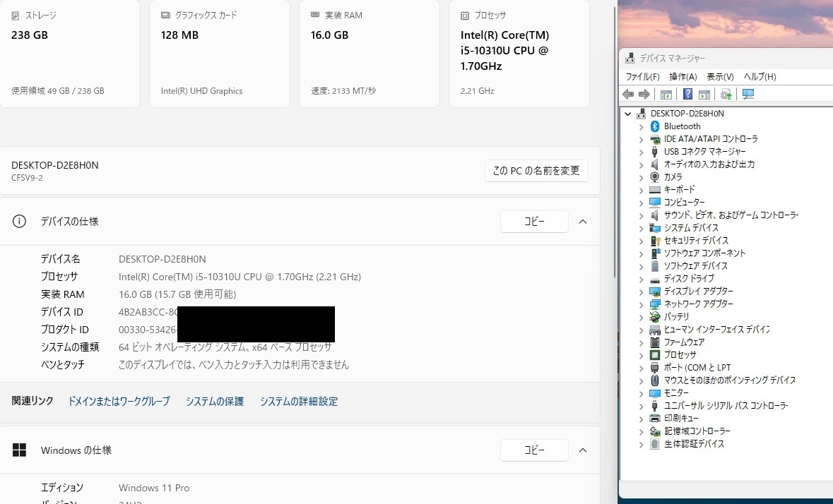
Task: Click the text 16.0 GB (15.7 GB 使用可能)
Action: coord(177,294)
